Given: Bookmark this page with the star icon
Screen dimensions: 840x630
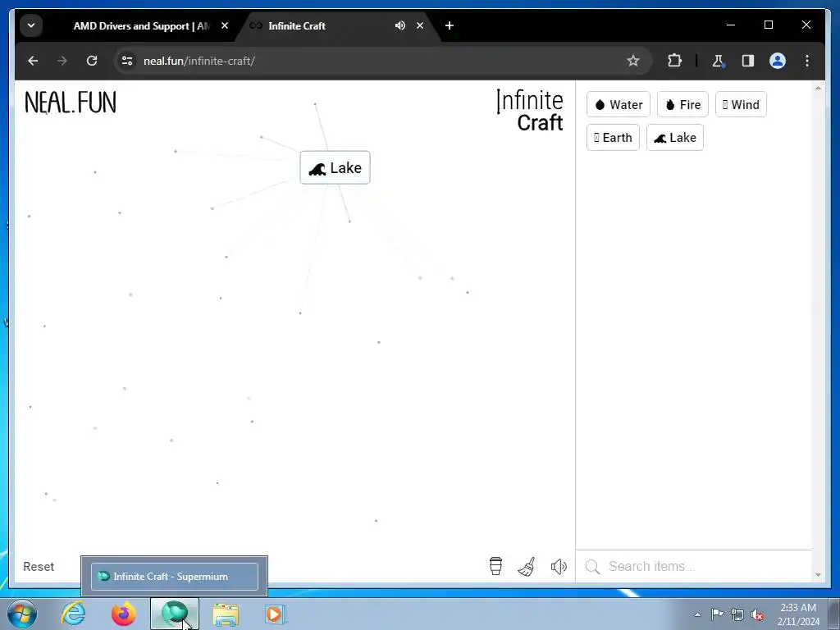Looking at the screenshot, I should pos(632,61).
